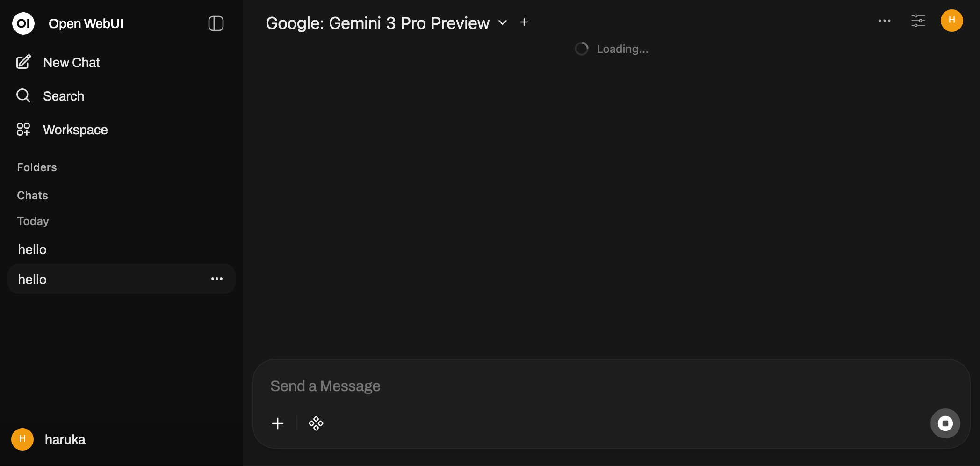The height and width of the screenshot is (466, 980).
Task: Collapse the sidebar with the panel toggle
Action: [x=216, y=23]
